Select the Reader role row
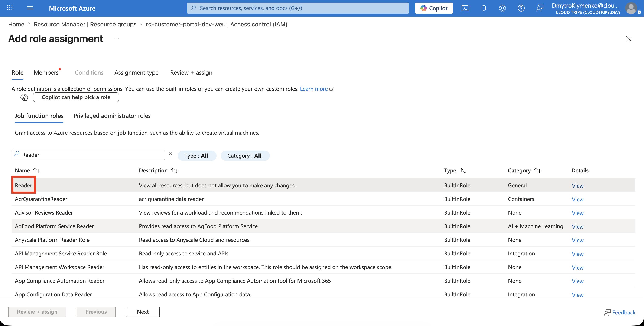The width and height of the screenshot is (644, 326). coord(323,185)
